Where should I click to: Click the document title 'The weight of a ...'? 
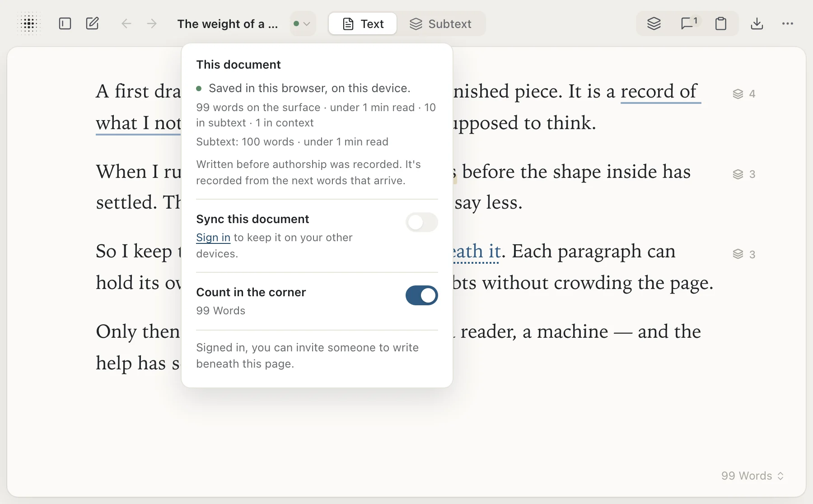tap(228, 24)
